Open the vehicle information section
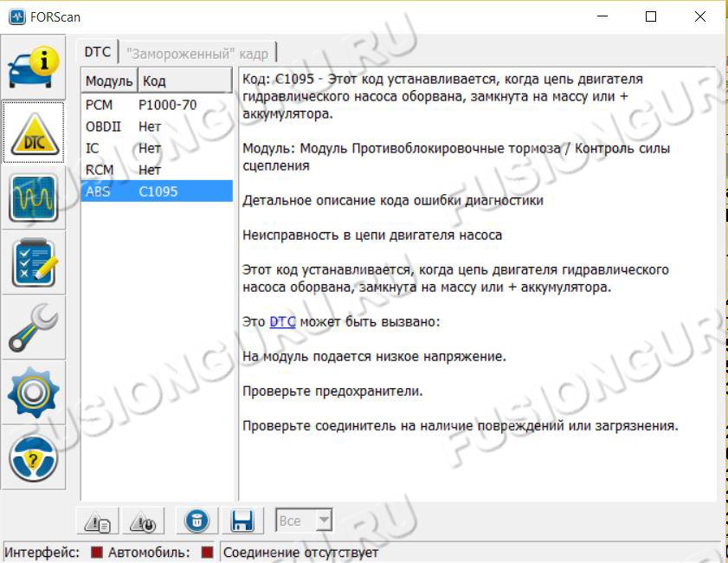Viewport: 728px width, 563px height. pyautogui.click(x=34, y=68)
